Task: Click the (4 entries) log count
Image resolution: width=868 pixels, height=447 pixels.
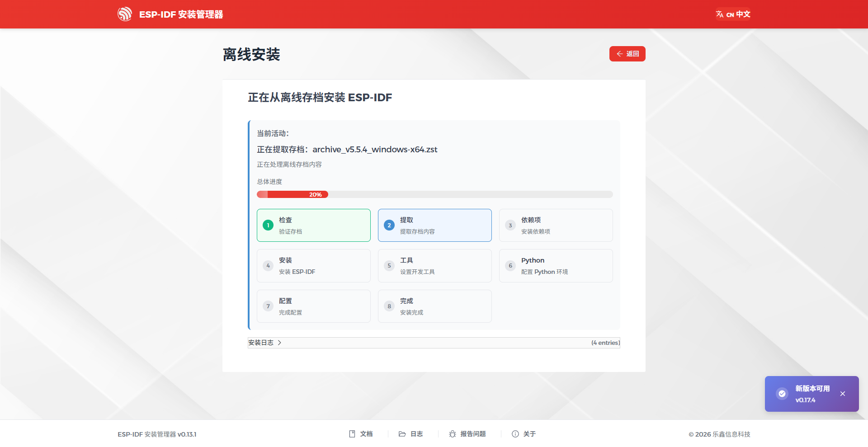Action: (x=605, y=343)
